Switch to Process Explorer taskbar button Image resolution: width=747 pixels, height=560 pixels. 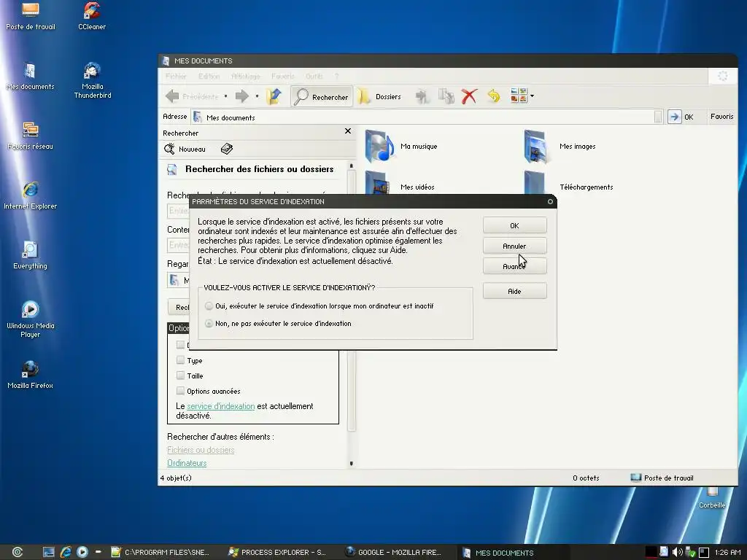(x=276, y=553)
